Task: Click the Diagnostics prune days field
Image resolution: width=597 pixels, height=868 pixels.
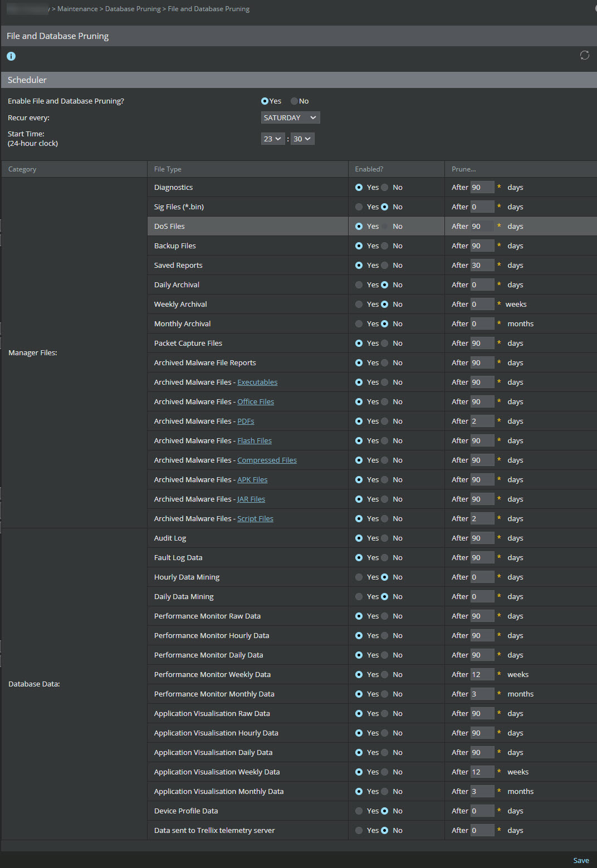Action: click(x=482, y=187)
